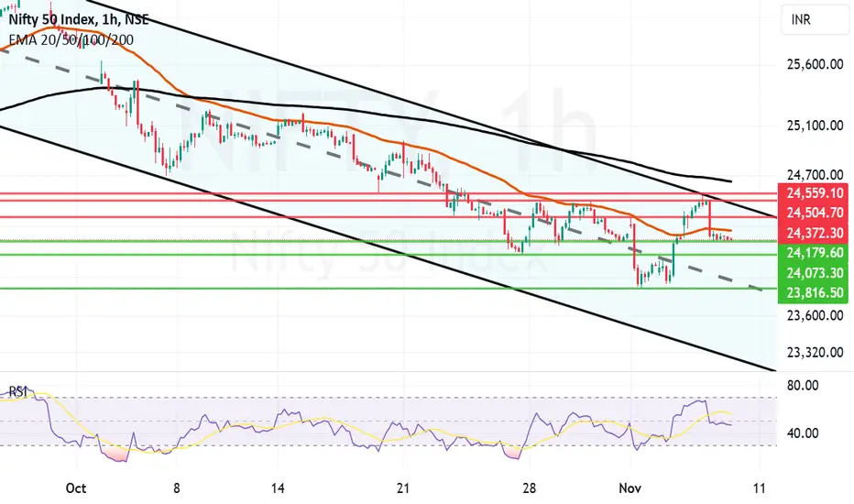Click the 24,559.10 red price label
The image size is (854, 504).
815,192
